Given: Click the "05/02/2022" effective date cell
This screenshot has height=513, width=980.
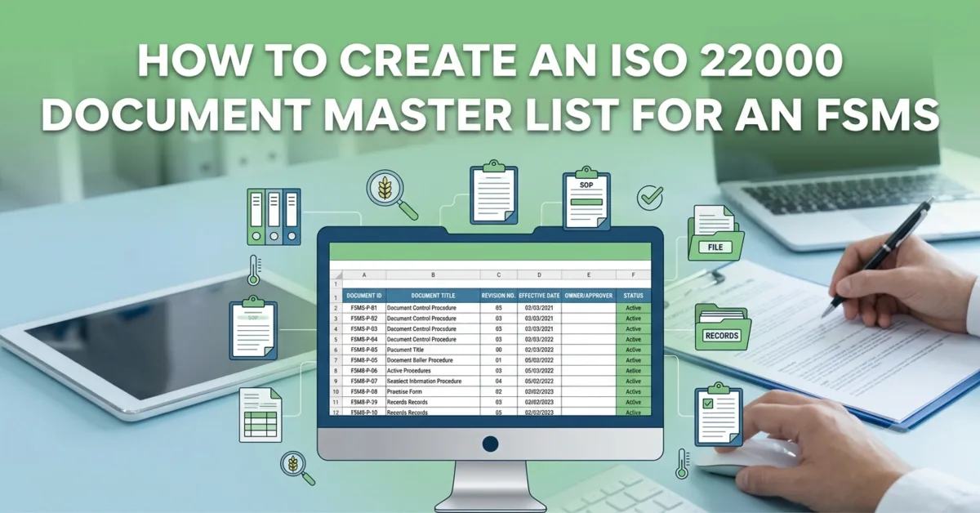Looking at the screenshot, I should [539, 381].
